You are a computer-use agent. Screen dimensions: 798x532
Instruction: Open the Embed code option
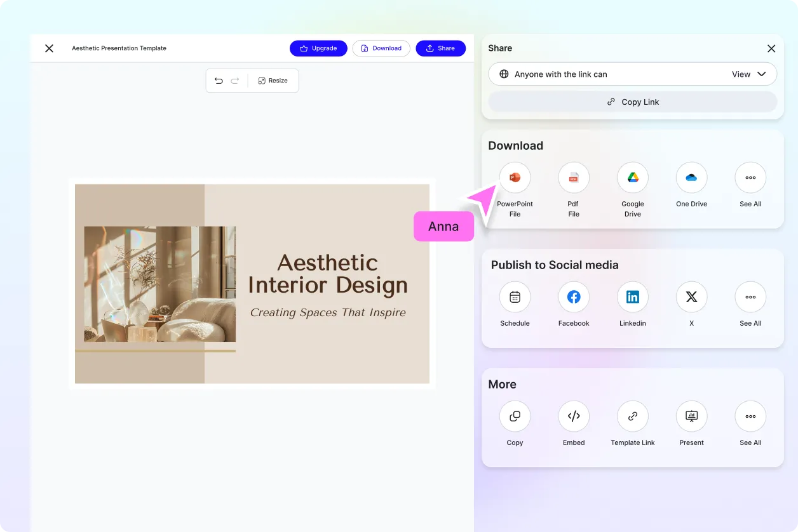coord(574,416)
